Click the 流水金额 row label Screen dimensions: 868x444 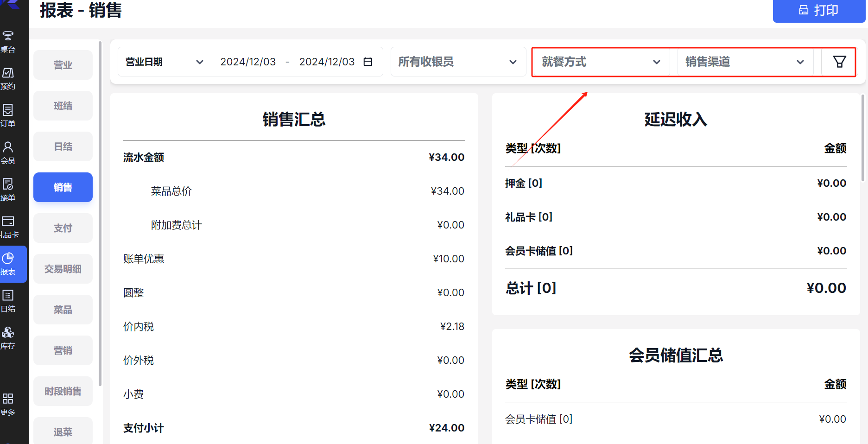144,158
